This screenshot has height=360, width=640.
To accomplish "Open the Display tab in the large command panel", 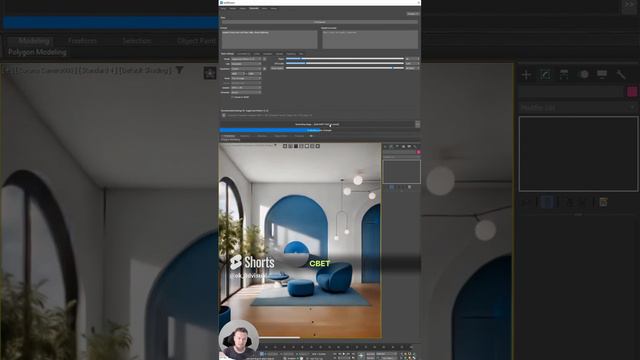I will click(602, 74).
